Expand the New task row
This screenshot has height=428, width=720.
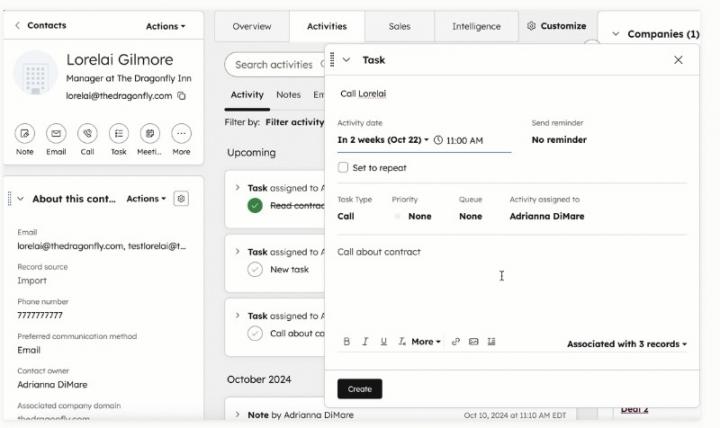pos(237,251)
